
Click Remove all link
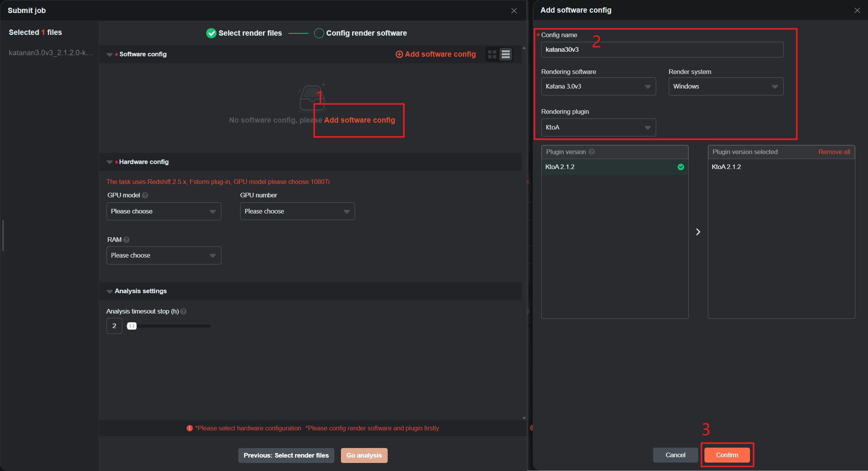point(834,152)
